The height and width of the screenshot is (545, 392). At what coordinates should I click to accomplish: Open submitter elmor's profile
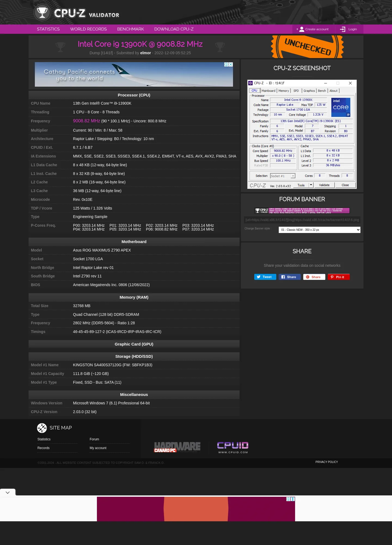145,53
